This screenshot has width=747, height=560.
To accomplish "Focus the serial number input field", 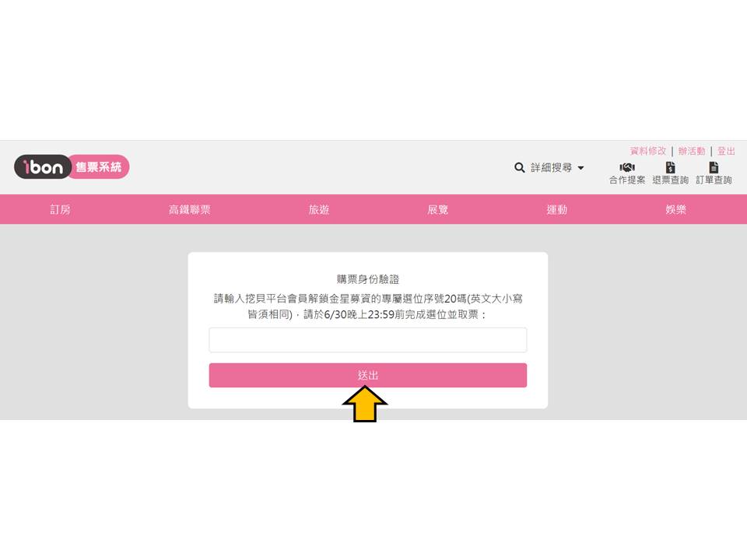I will pyautogui.click(x=368, y=340).
